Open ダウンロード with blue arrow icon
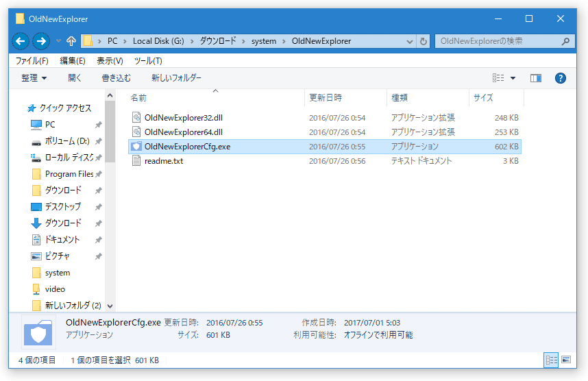 (62, 223)
